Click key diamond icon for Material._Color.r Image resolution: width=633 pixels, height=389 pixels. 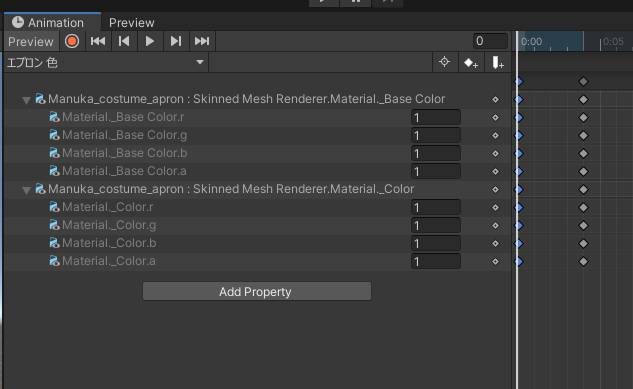tap(495, 207)
